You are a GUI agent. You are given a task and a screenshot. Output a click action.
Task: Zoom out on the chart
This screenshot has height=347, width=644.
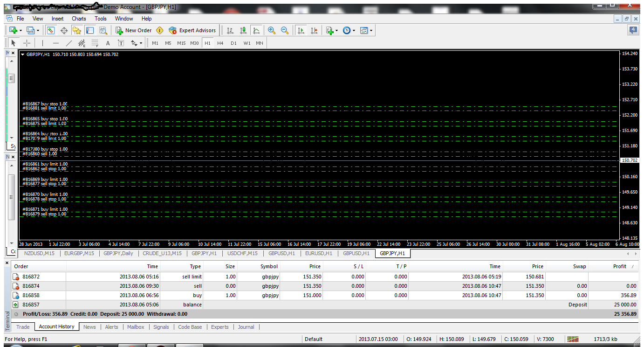coord(285,30)
